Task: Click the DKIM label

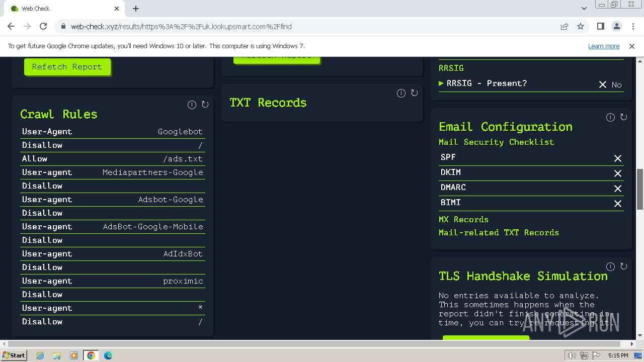Action: (x=451, y=172)
